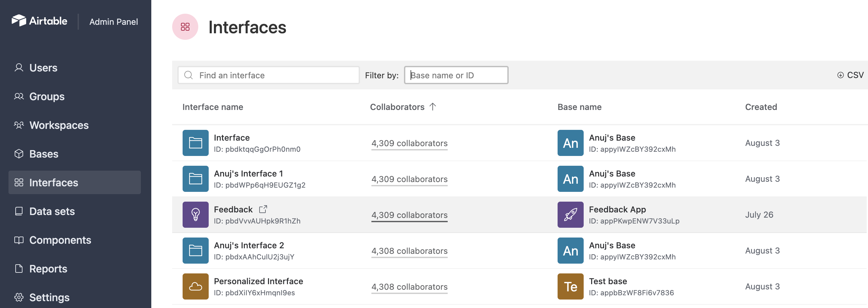Click the Feedback App rocket icon

[571, 215]
